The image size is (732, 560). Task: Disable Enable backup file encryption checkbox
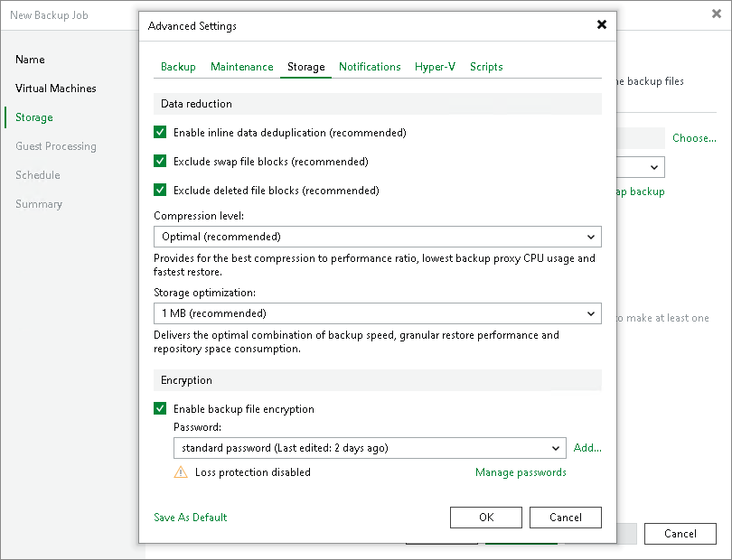click(160, 409)
